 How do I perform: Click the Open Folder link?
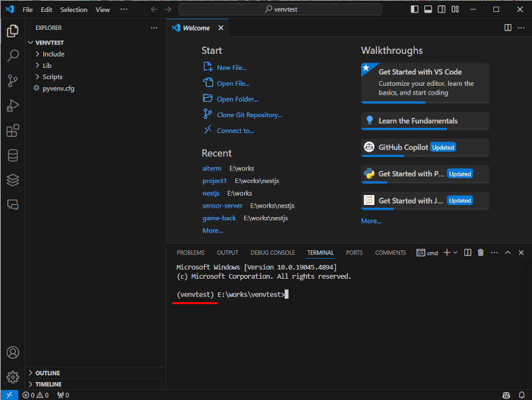tap(230, 99)
